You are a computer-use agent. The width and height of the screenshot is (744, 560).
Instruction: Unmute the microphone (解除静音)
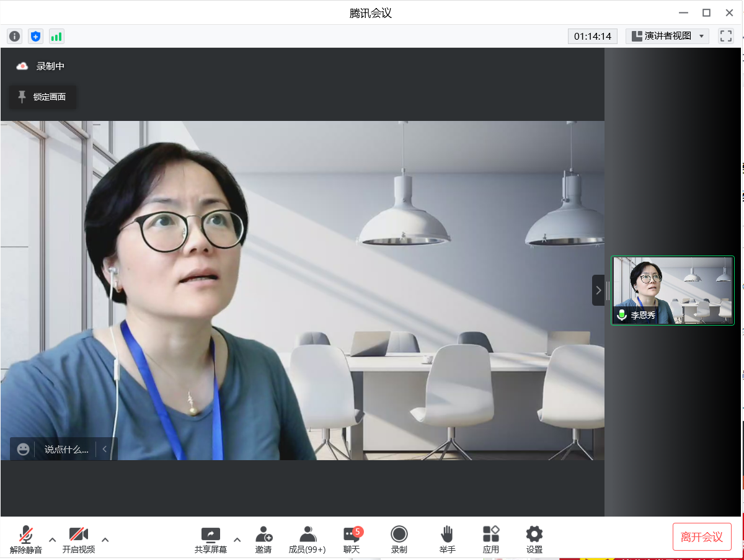pos(26,540)
